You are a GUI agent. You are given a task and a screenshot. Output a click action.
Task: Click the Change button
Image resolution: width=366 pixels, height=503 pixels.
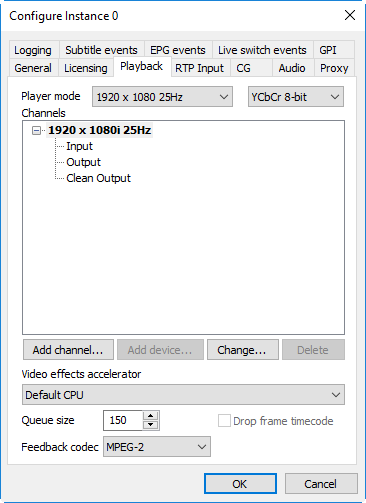[x=243, y=350]
